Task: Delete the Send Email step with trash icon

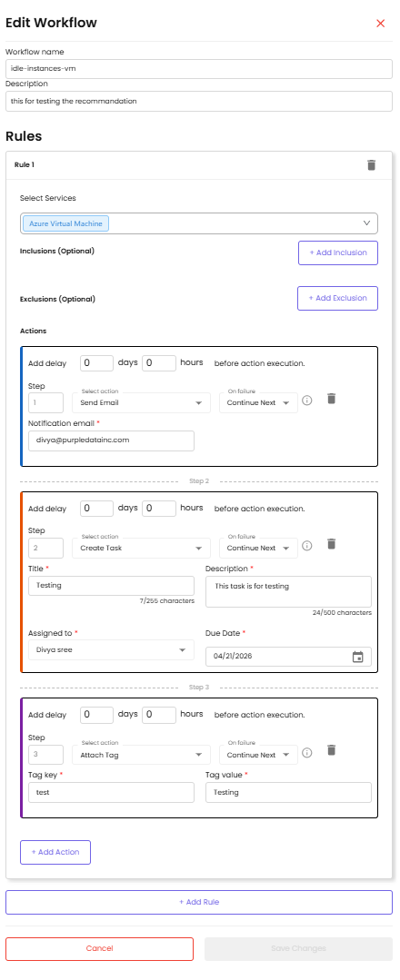Action: (x=332, y=399)
